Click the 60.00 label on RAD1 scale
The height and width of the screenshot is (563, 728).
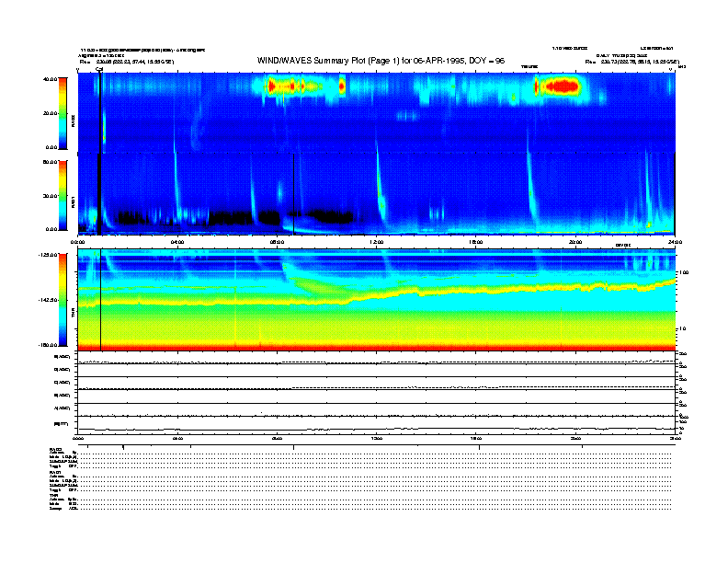pos(50,162)
